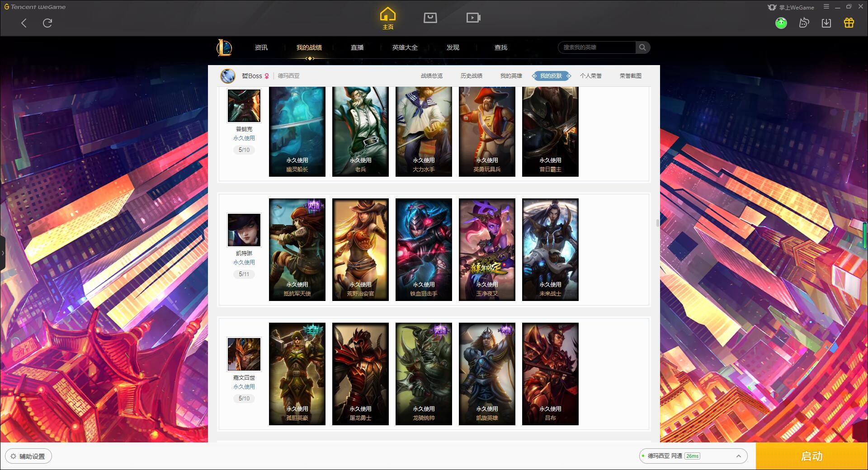Click the 哲Boss profile avatar

(228, 76)
